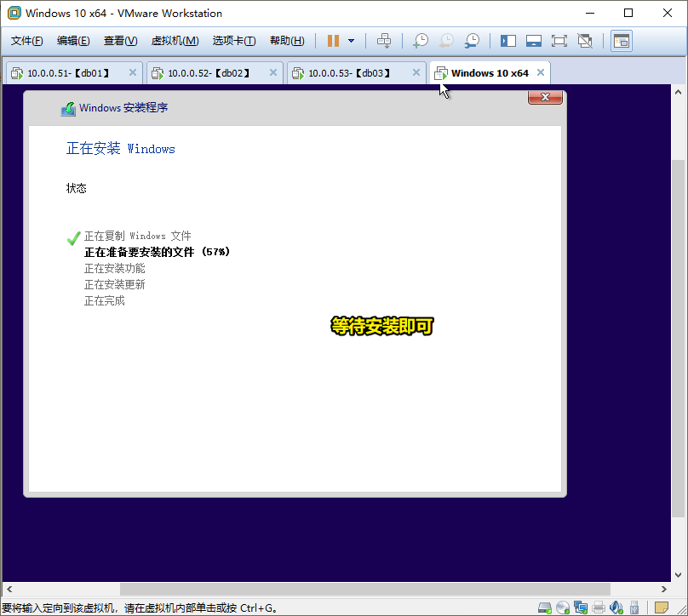Take a snapshot of this virtual machine
Viewport: 688px width, 616px height.
point(421,41)
